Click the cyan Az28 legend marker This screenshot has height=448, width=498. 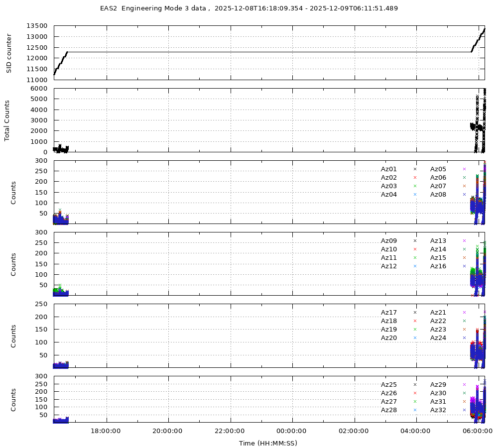414,410
